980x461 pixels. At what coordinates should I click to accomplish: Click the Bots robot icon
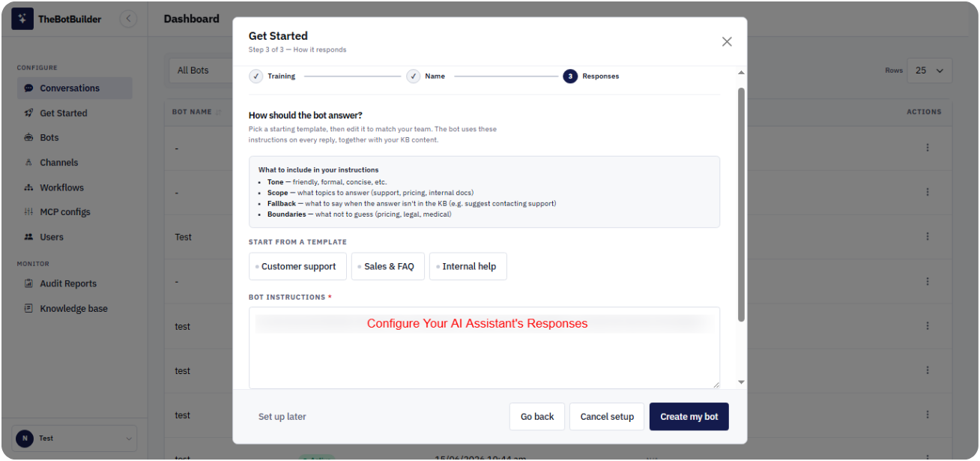tap(28, 138)
